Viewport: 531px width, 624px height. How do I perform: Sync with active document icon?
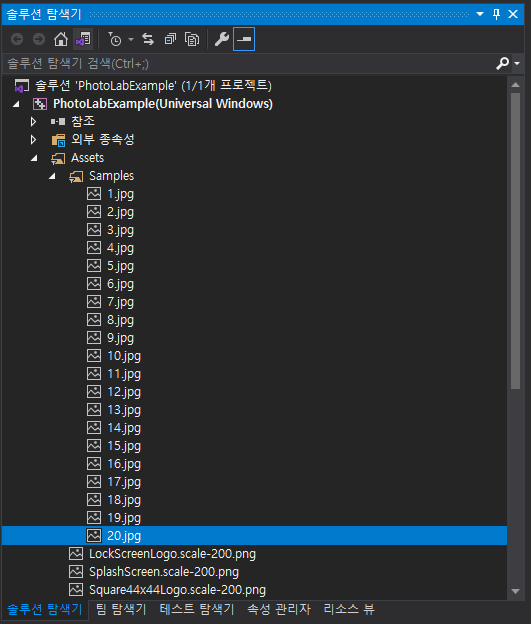click(148, 39)
